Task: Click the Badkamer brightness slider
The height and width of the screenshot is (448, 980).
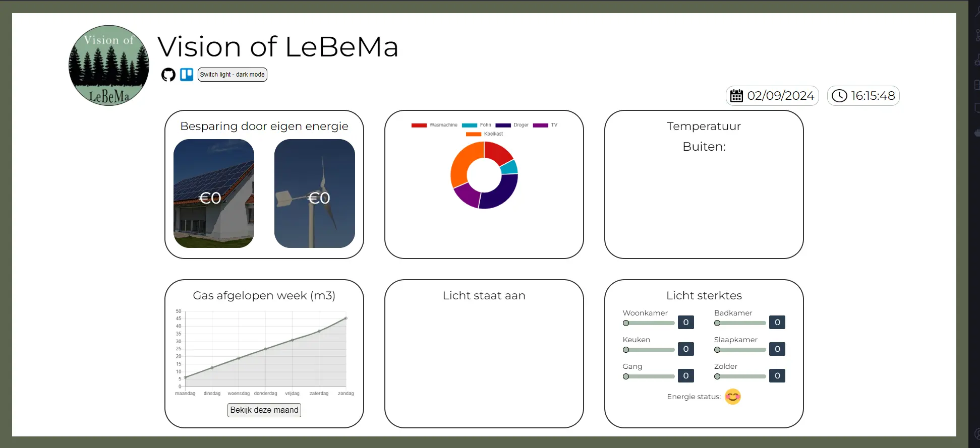Action: (740, 323)
